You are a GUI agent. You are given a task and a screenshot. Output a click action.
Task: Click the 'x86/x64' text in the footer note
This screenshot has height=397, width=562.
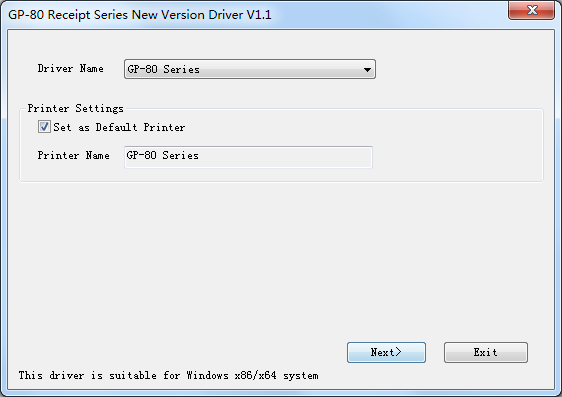(x=256, y=375)
